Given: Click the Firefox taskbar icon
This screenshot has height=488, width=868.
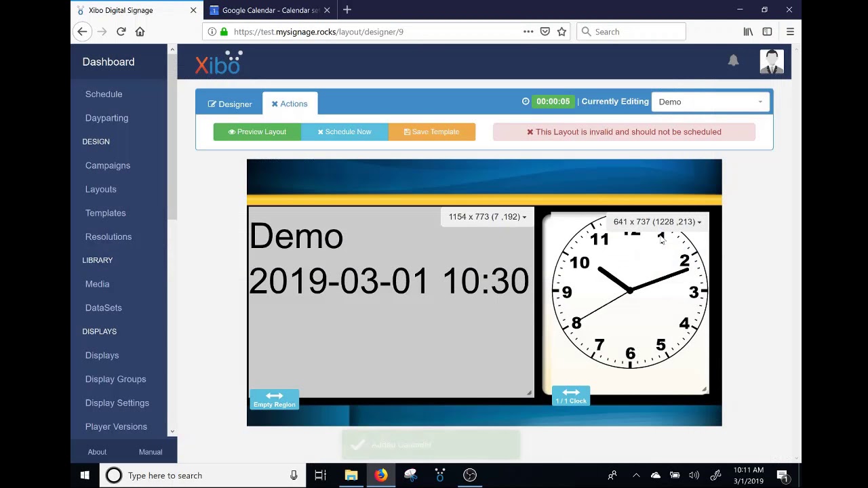Looking at the screenshot, I should [380, 475].
